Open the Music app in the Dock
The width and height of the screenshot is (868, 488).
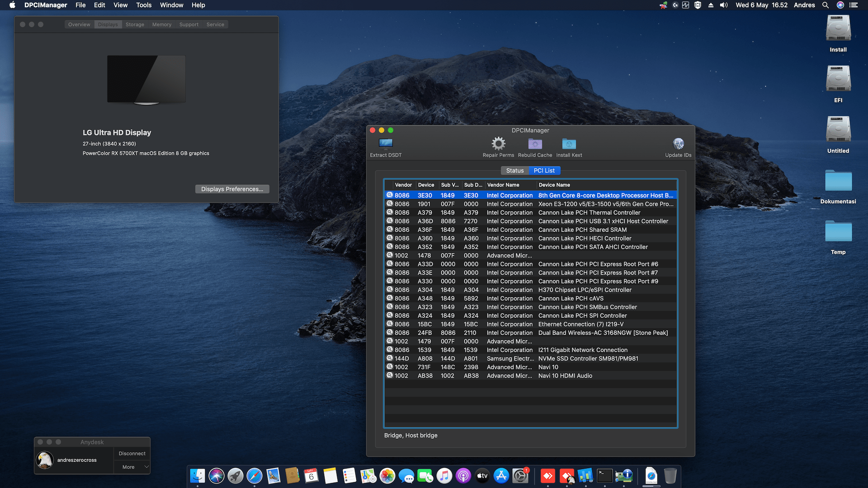pyautogui.click(x=444, y=476)
